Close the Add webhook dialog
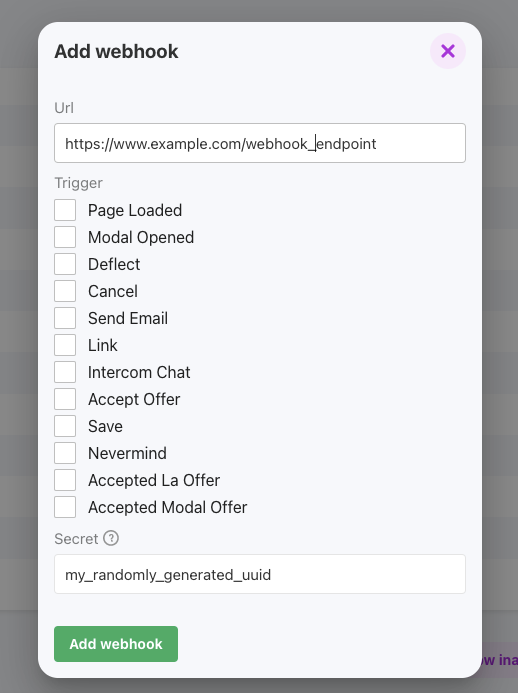The width and height of the screenshot is (518, 693). point(448,51)
